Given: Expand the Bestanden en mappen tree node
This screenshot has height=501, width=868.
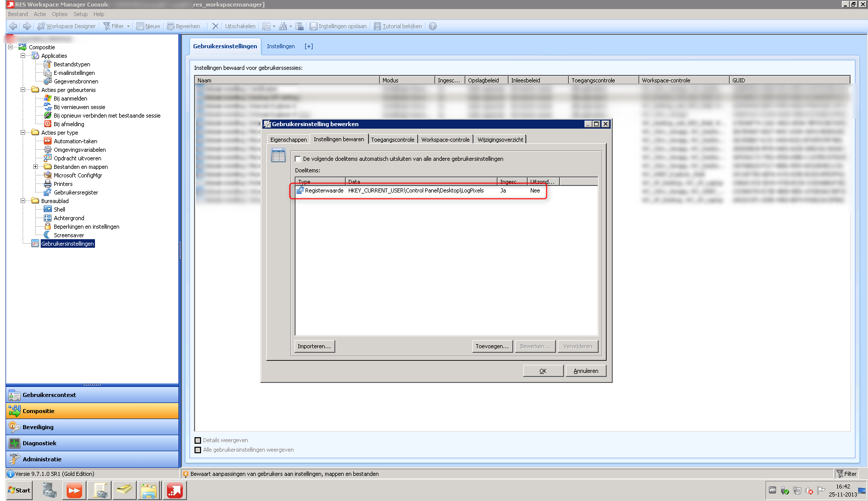Looking at the screenshot, I should click(x=34, y=166).
